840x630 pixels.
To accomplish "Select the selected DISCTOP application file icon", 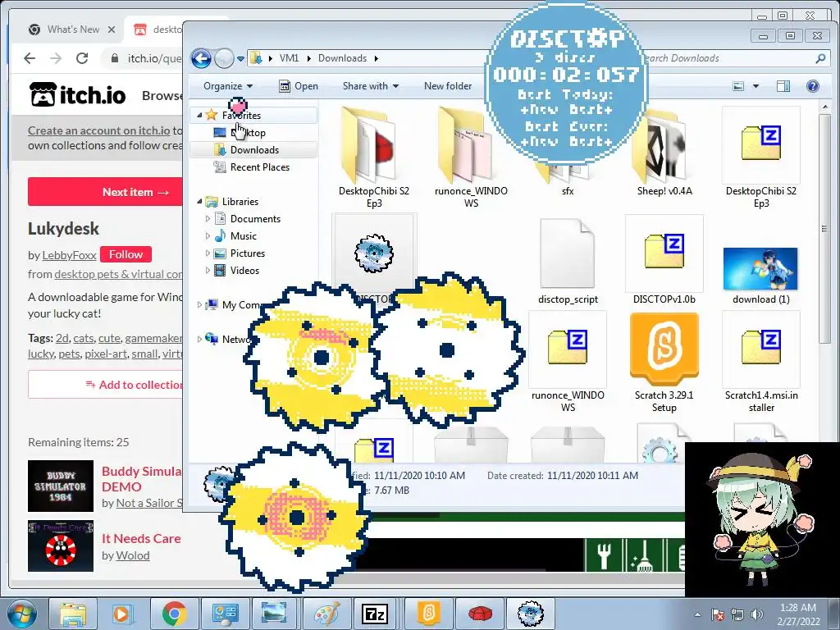I will (x=374, y=253).
